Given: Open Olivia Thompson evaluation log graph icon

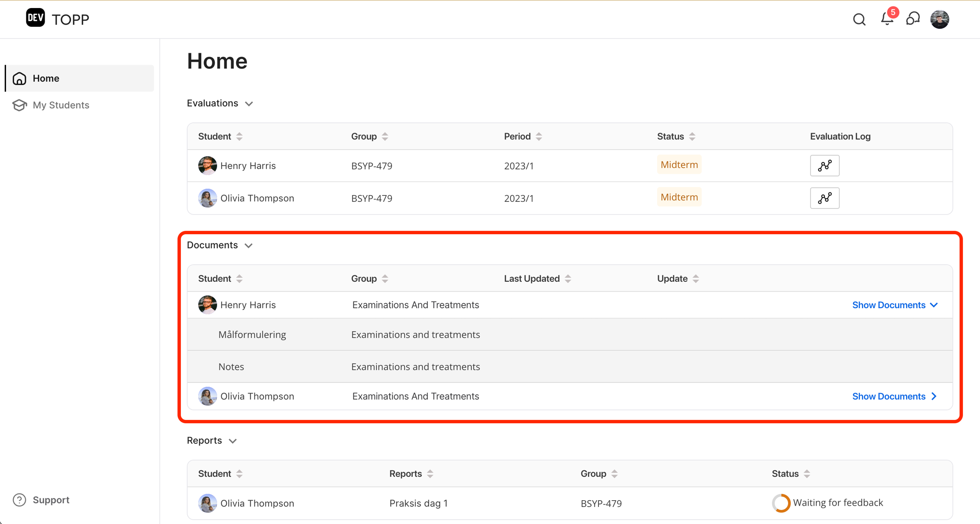Looking at the screenshot, I should tap(824, 198).
